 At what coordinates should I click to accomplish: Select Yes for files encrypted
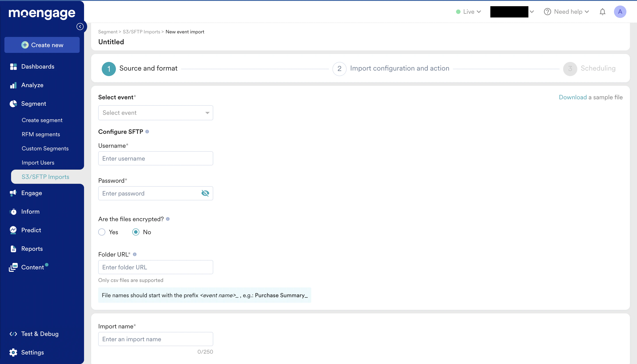click(x=102, y=232)
